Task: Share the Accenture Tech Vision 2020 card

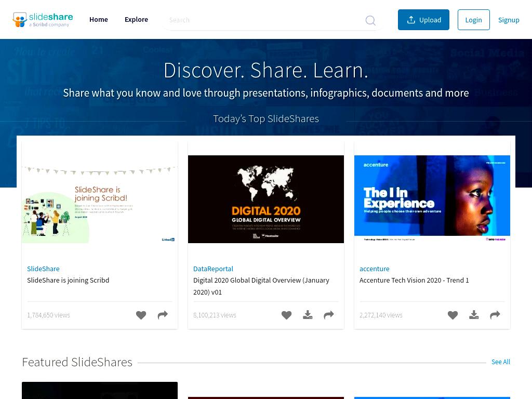Action: pyautogui.click(x=495, y=315)
